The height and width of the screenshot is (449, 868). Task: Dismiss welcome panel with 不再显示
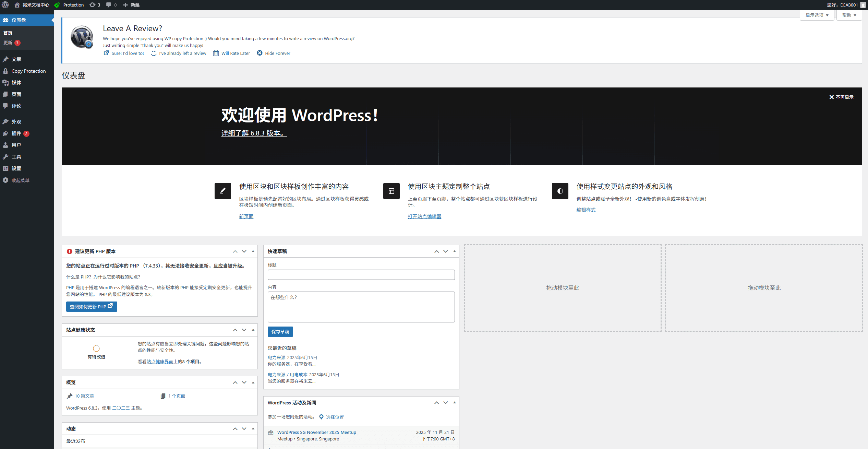click(841, 97)
